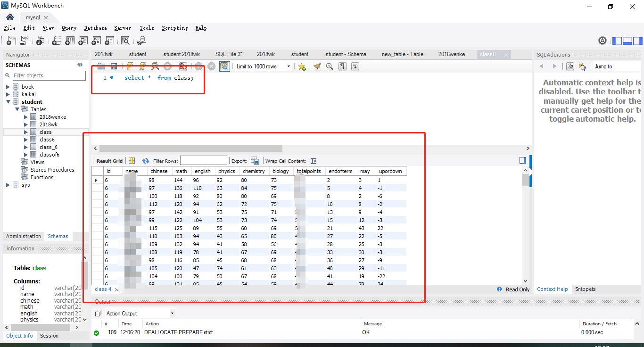Create a new schema toolbar icon
The image size is (644, 347).
pyautogui.click(x=57, y=41)
